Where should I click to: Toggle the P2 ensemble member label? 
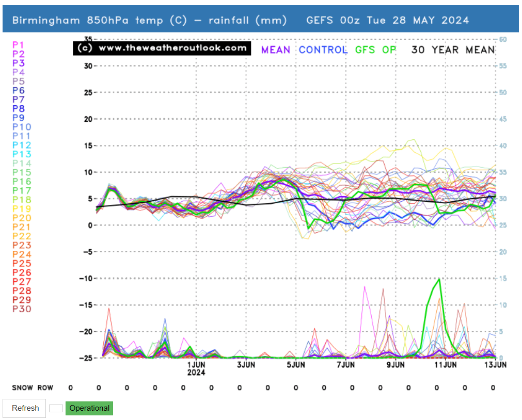point(18,54)
